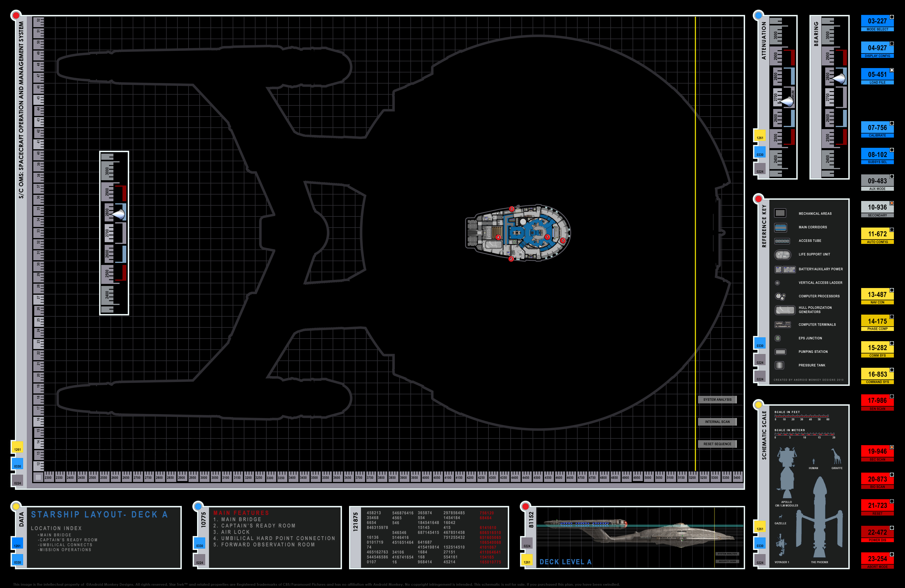Viewport: 905px width, 588px height.
Task: Click marker 5, forward observation room
Action: click(x=563, y=240)
